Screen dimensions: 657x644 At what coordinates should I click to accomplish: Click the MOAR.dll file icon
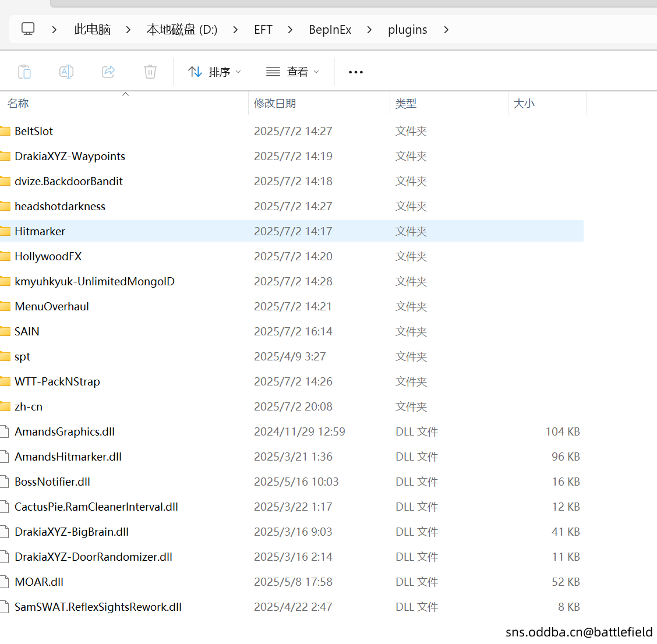4,582
